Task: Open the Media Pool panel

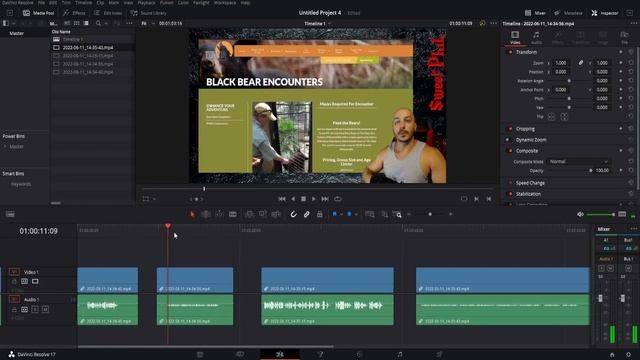Action: (x=38, y=13)
